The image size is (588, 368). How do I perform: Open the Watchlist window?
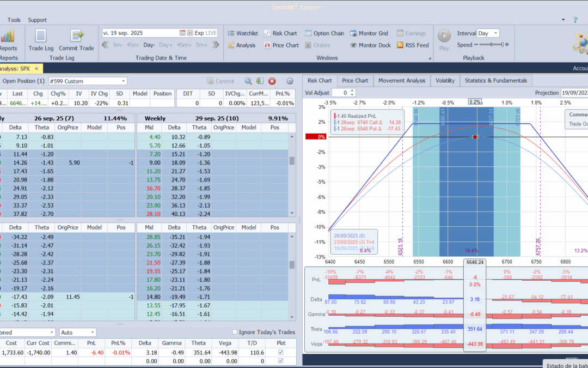(242, 33)
